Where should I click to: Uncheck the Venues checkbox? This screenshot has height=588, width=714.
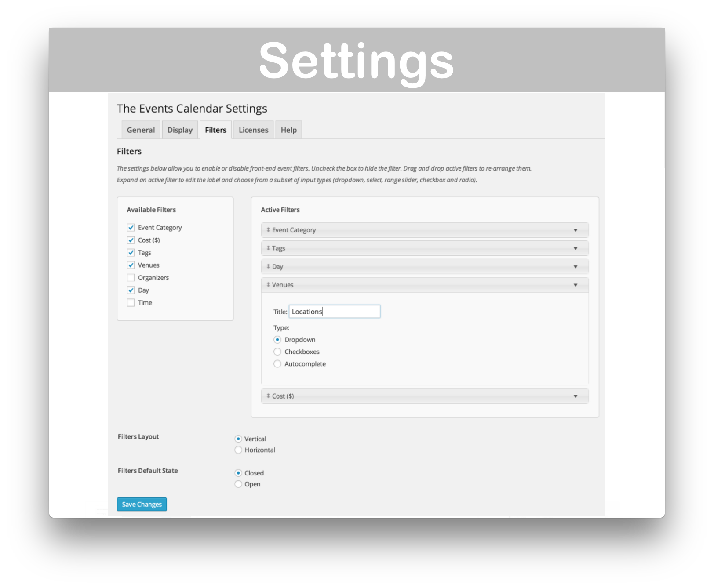[131, 265]
